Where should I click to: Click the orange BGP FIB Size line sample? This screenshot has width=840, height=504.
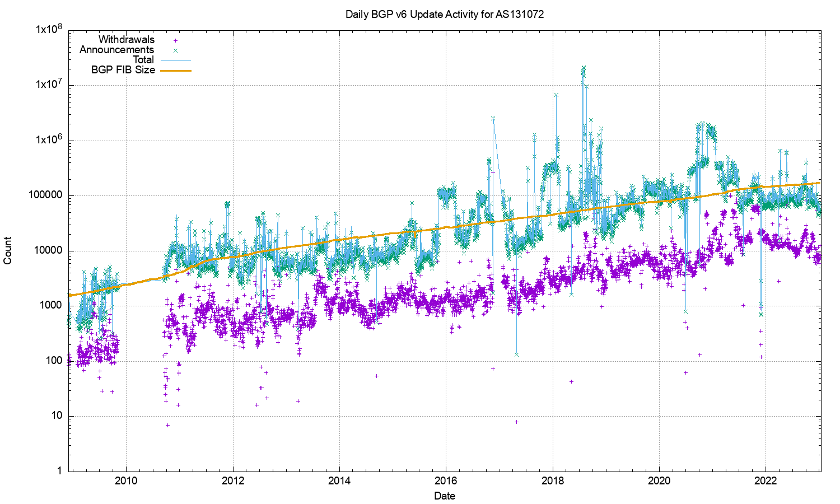click(176, 71)
